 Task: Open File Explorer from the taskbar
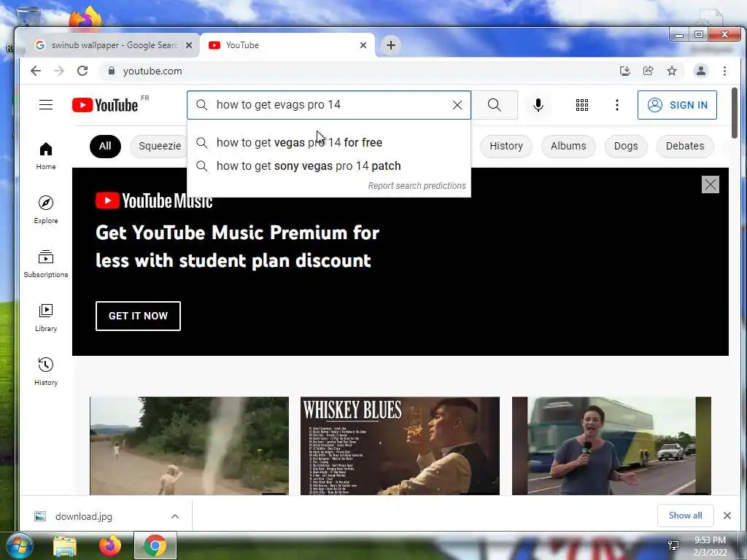65,546
